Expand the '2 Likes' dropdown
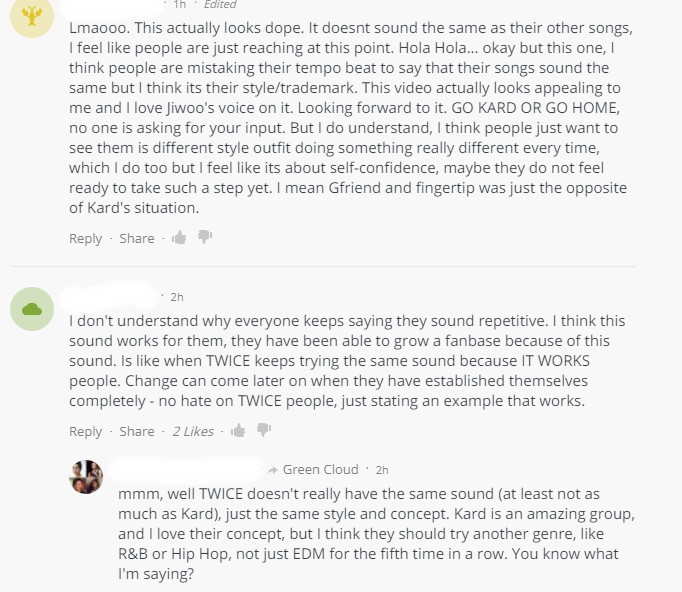This screenshot has width=682, height=592. pos(193,431)
